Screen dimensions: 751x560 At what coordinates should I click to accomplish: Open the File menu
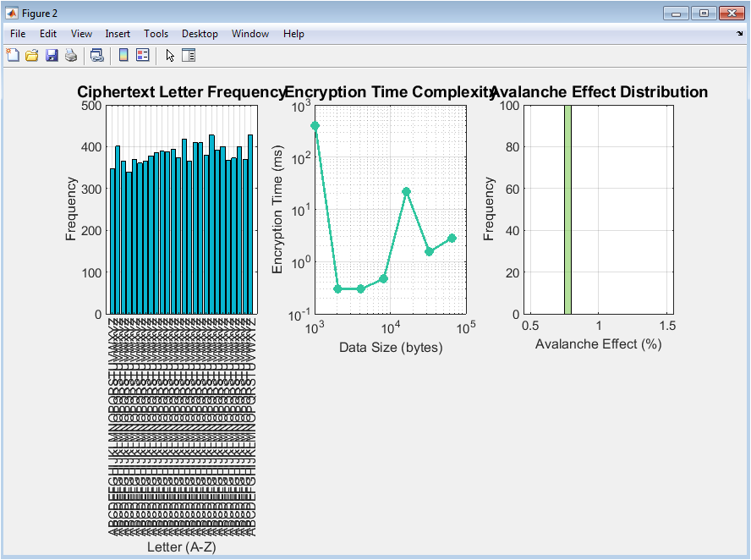pyautogui.click(x=18, y=34)
